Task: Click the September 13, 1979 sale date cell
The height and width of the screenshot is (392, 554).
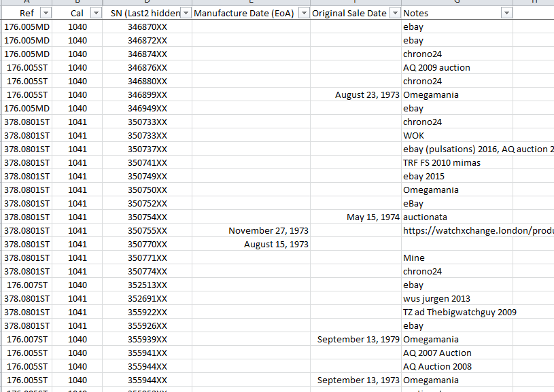Action: point(358,340)
